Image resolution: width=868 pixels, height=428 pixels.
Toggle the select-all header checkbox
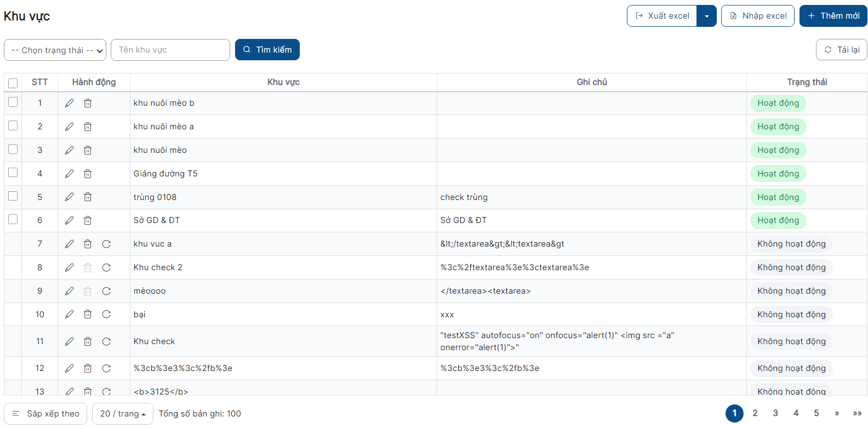click(13, 83)
